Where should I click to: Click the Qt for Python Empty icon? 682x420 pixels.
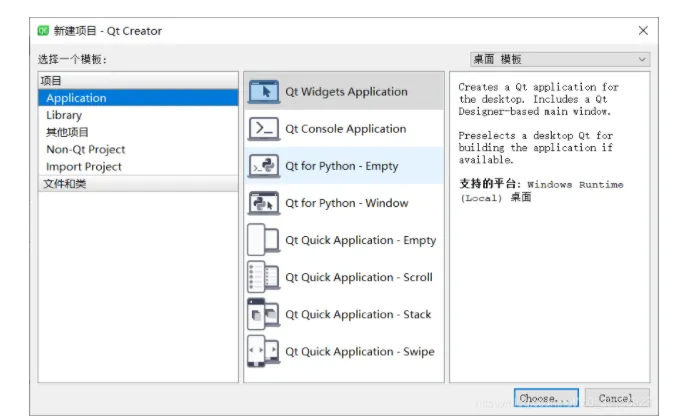[x=263, y=166]
